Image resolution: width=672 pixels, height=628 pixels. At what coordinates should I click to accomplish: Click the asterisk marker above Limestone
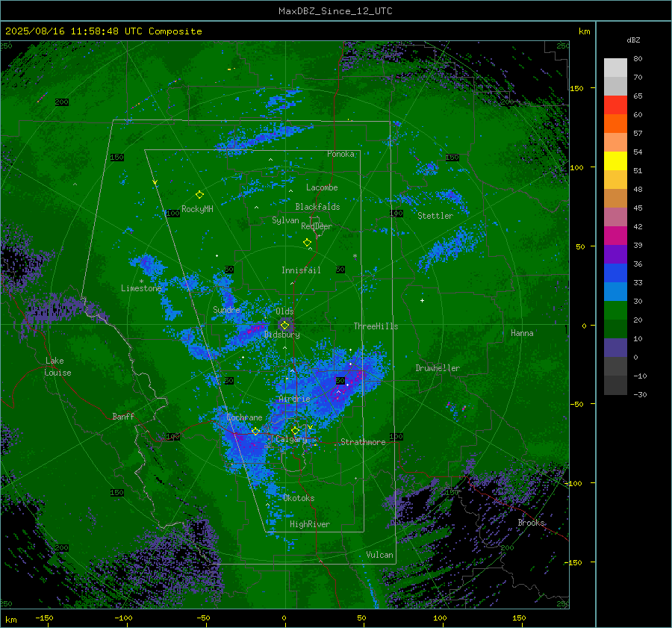pyautogui.click(x=141, y=282)
